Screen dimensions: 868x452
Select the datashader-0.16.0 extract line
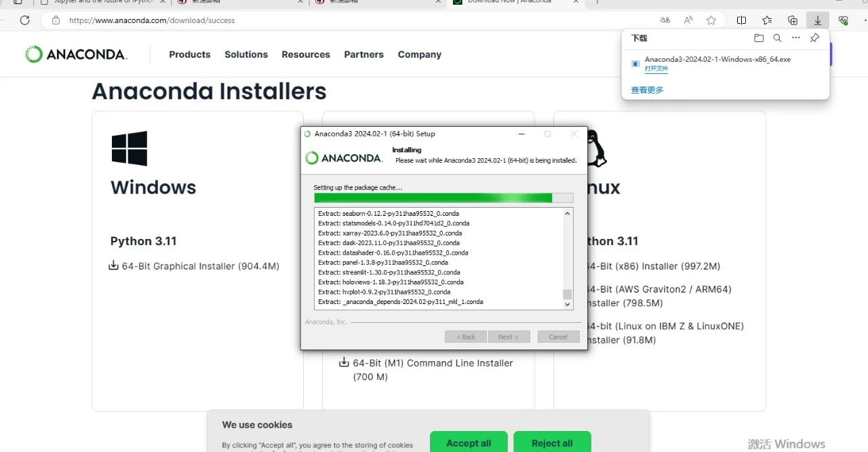(393, 252)
